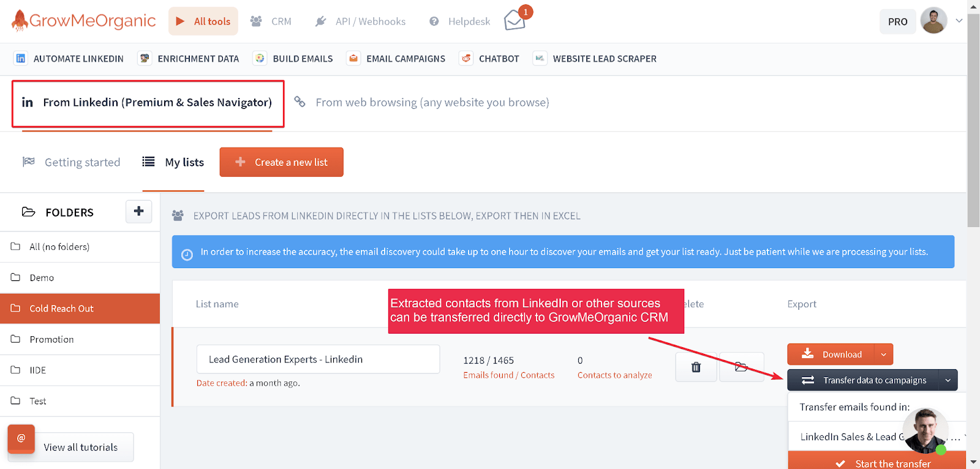Image resolution: width=980 pixels, height=469 pixels.
Task: Click Transfer data to campaigns button
Action: (862, 380)
